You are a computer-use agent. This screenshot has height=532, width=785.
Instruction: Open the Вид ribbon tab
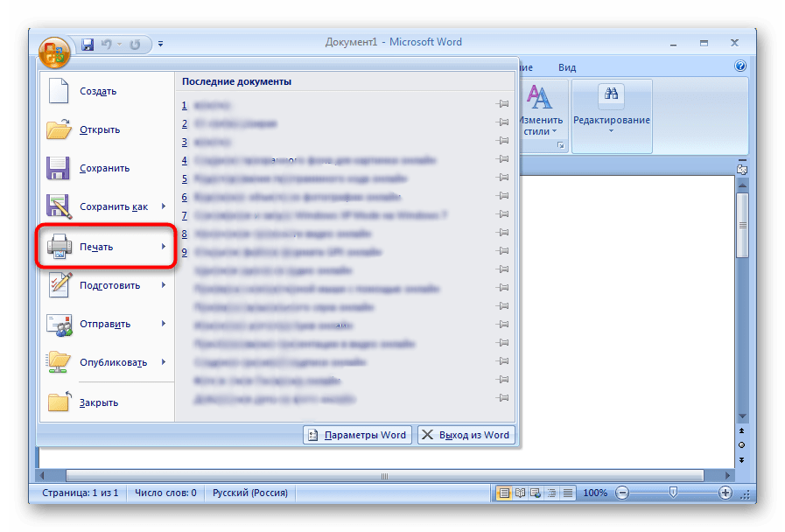pos(566,66)
